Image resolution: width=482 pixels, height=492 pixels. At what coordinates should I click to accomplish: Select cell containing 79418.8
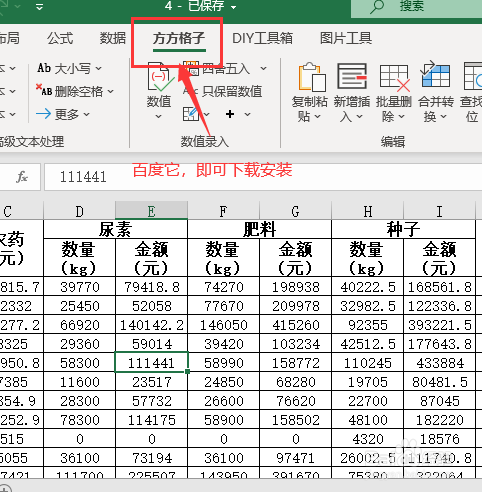click(151, 287)
